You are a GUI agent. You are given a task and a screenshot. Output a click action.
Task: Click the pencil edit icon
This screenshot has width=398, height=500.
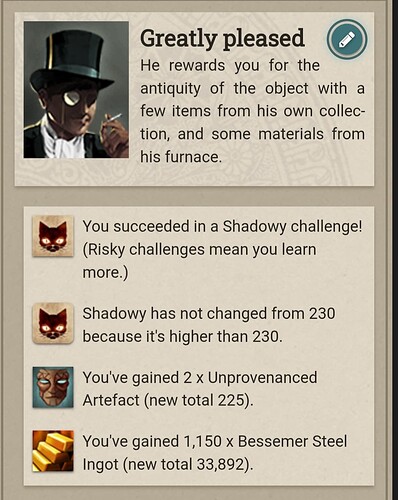pos(347,40)
